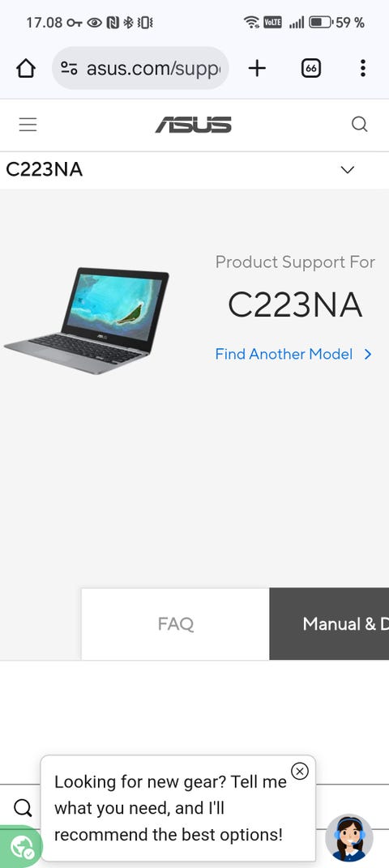Switch to the Manual & Document tab
Image resolution: width=389 pixels, height=868 pixels.
coord(329,623)
